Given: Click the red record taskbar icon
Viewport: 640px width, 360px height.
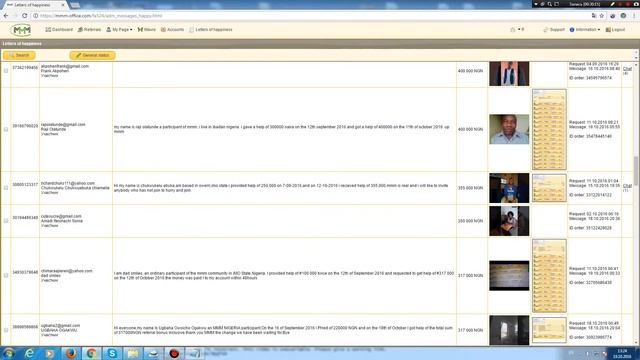Looking at the screenshot, I should 174,353.
